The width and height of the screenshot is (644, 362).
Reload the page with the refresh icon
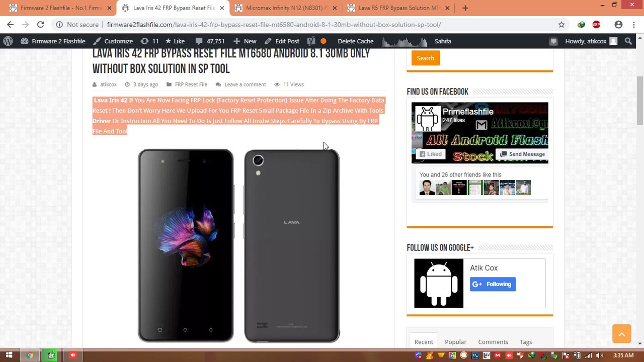click(40, 24)
